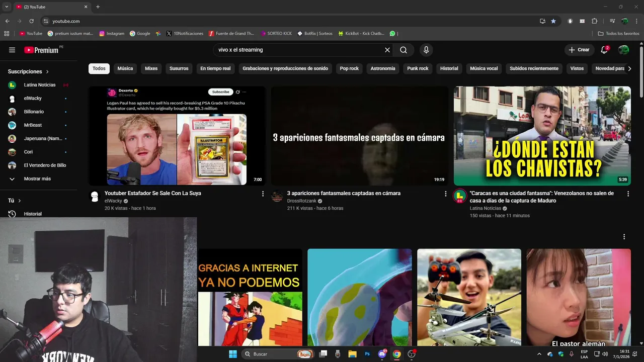Select the Subidos recientemente chip
The height and width of the screenshot is (362, 644).
point(534,68)
